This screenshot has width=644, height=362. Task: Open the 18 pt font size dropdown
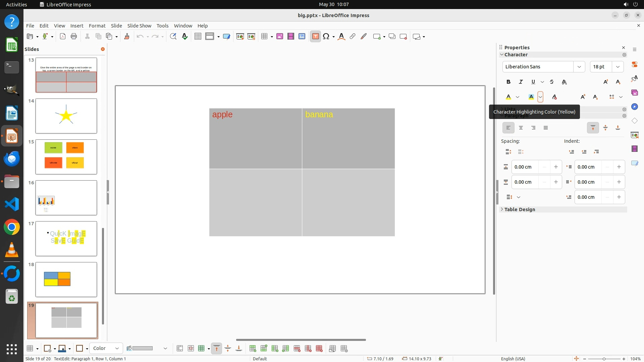618,67
